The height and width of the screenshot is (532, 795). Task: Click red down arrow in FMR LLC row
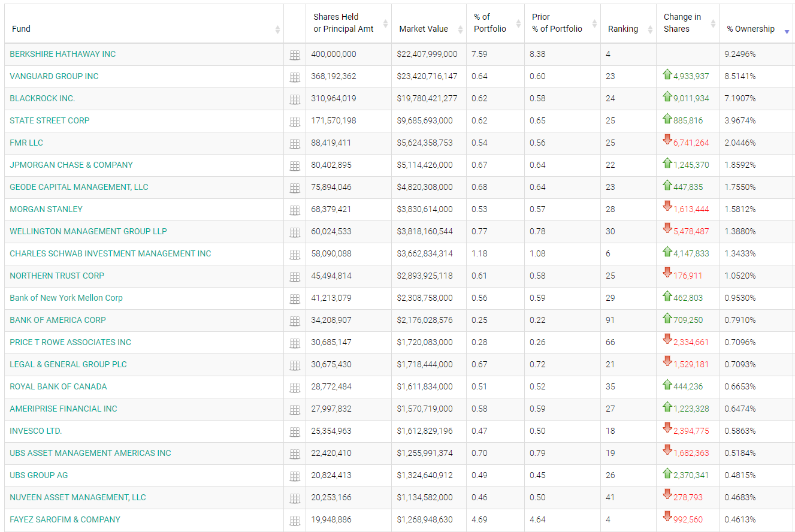(x=667, y=140)
